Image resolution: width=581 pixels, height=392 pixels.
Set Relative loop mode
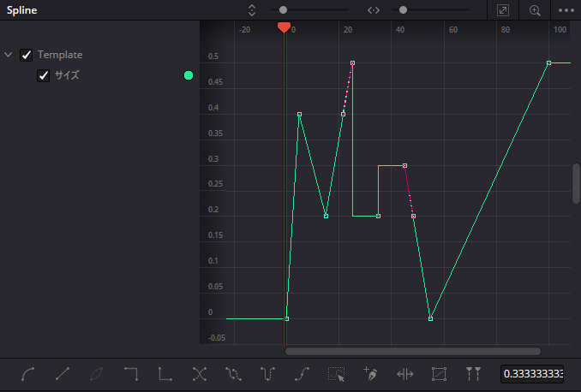[x=302, y=374]
